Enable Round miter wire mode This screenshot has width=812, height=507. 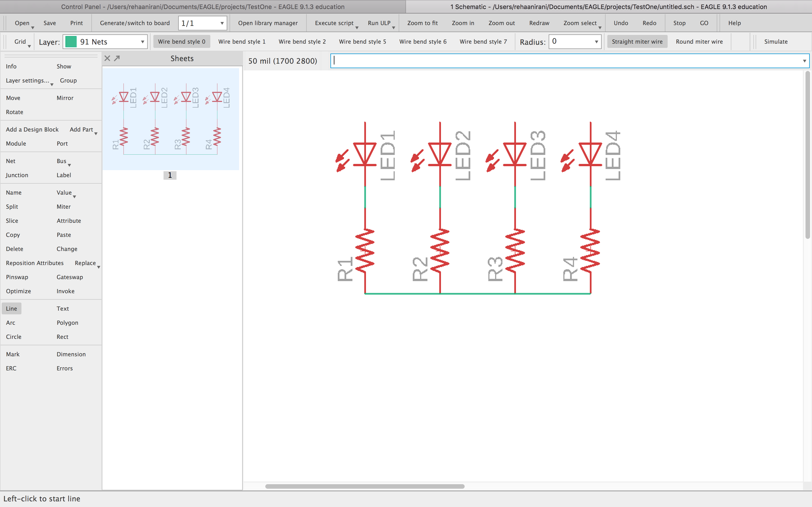point(699,41)
